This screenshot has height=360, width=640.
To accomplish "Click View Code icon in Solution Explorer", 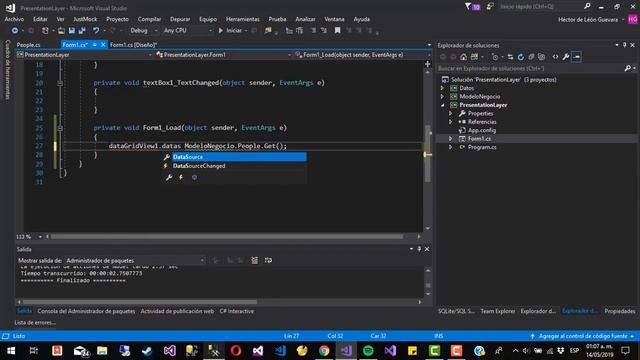I will tap(556, 57).
